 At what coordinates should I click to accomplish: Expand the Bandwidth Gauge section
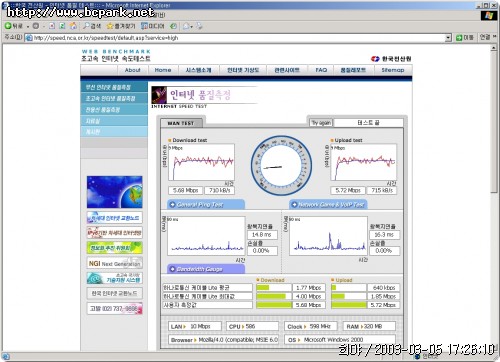pos(206,269)
